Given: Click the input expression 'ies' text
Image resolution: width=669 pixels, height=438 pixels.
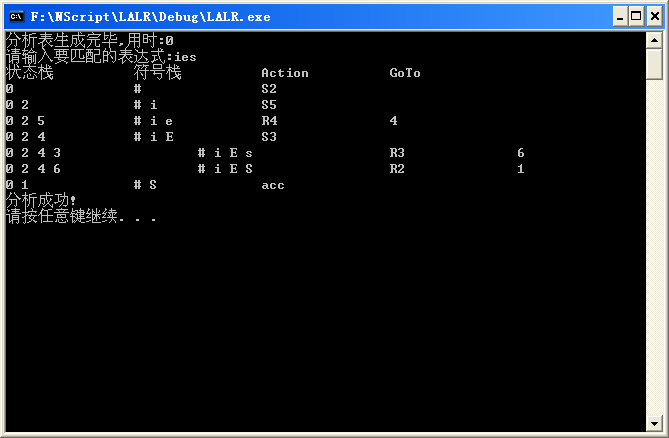Looking at the screenshot, I should click(185, 57).
